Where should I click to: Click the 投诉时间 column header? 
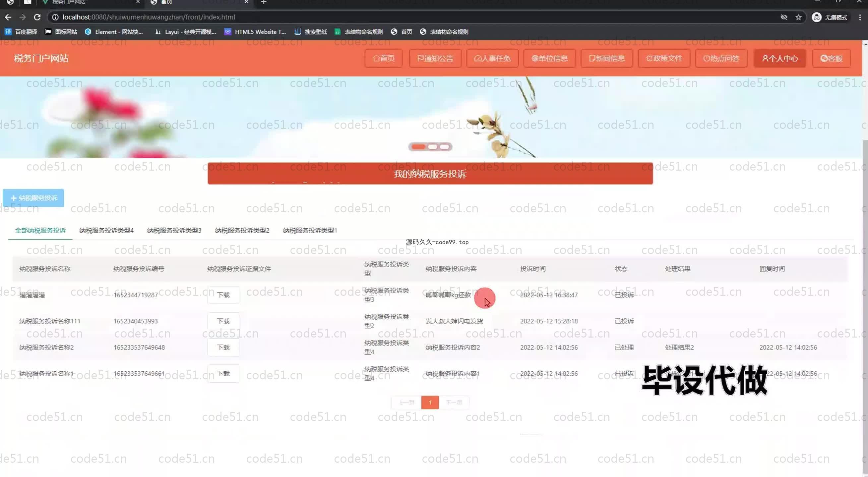533,269
